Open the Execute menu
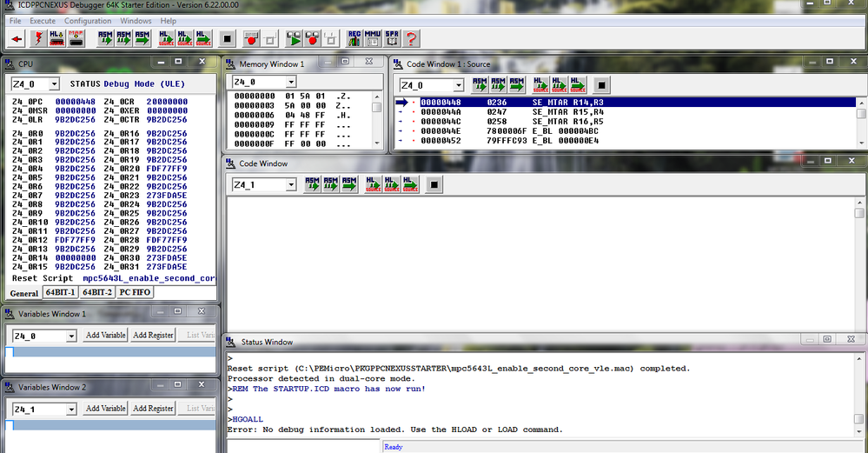The image size is (868, 453). point(43,21)
